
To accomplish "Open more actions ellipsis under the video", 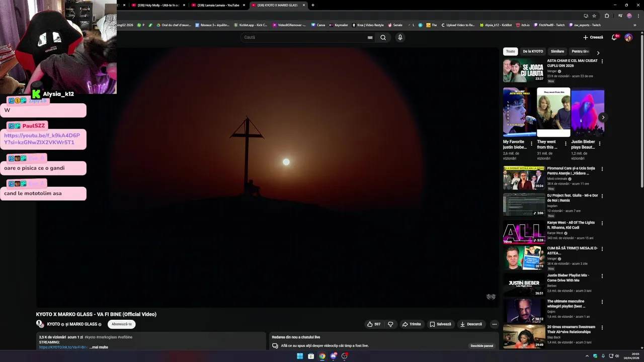I will tap(494, 324).
